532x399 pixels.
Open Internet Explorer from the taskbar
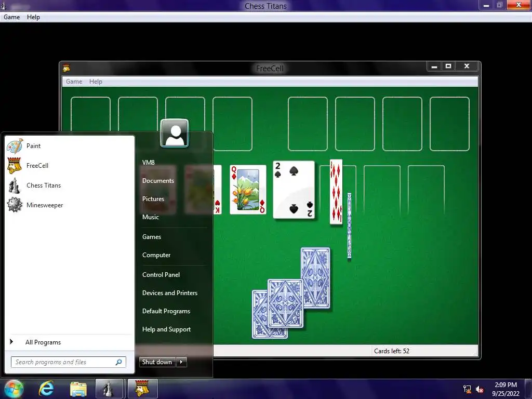[x=46, y=389]
